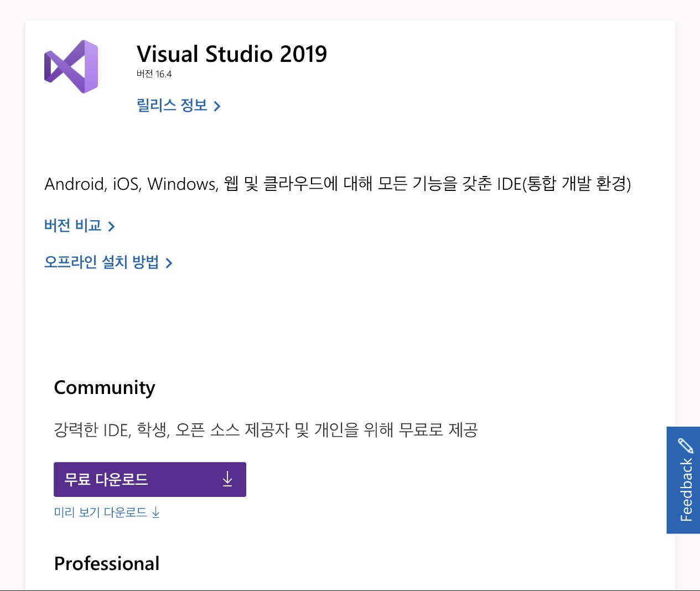Viewport: 700px width, 591px height.
Task: Click the Community edition heading
Action: pos(105,387)
